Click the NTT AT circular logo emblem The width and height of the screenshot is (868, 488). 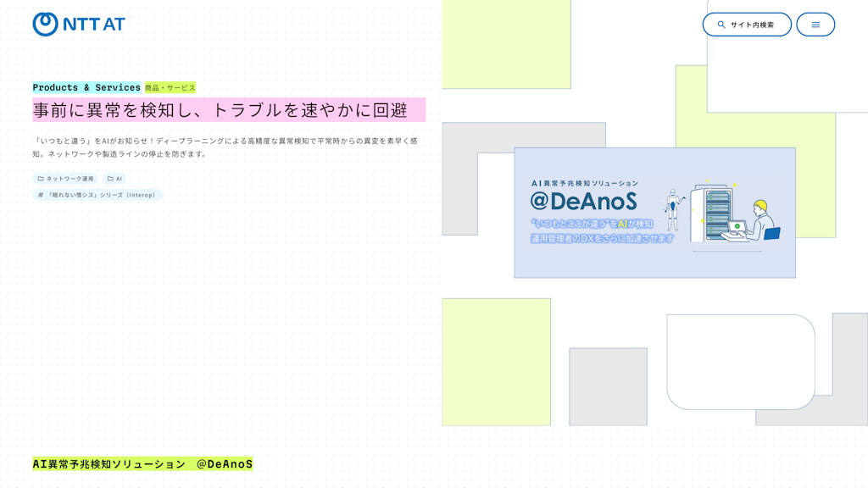pyautogui.click(x=45, y=25)
